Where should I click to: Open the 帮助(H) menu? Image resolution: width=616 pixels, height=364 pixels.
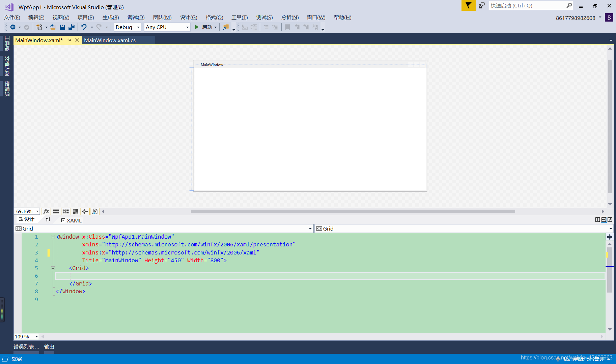[x=343, y=18]
